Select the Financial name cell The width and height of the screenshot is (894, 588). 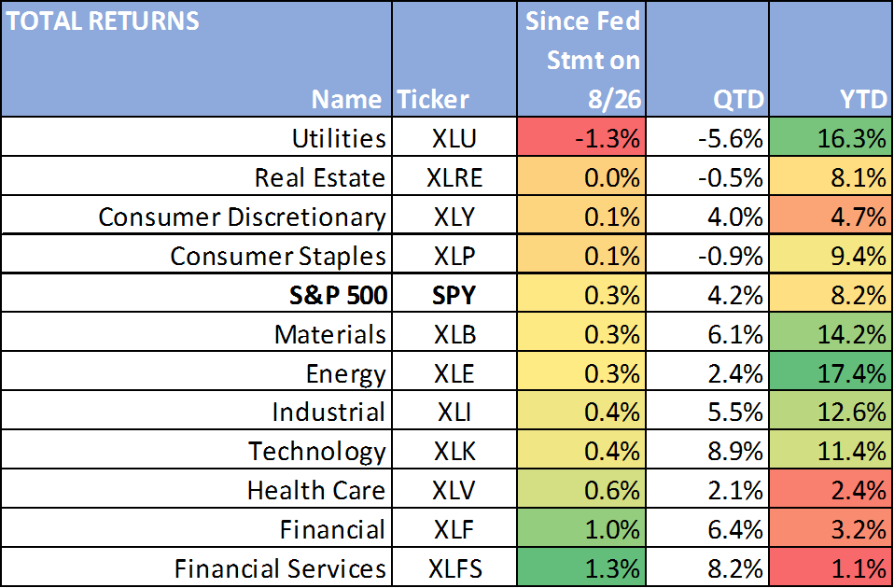[197, 528]
